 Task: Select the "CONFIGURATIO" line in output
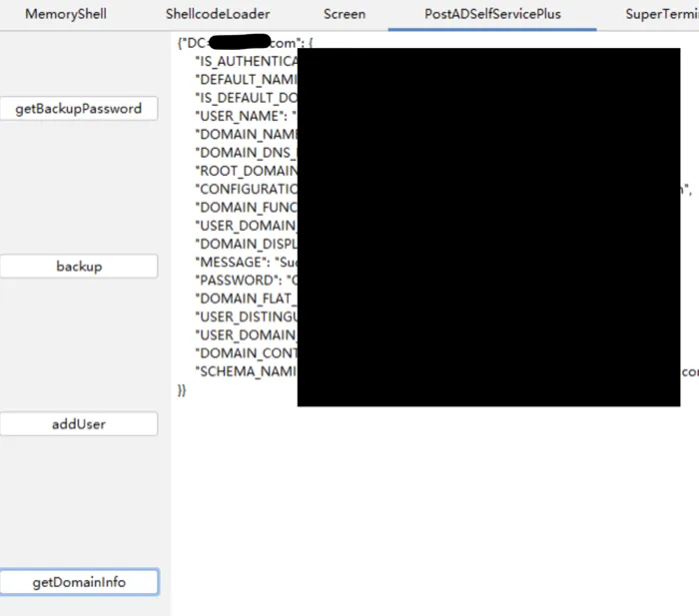[247, 189]
